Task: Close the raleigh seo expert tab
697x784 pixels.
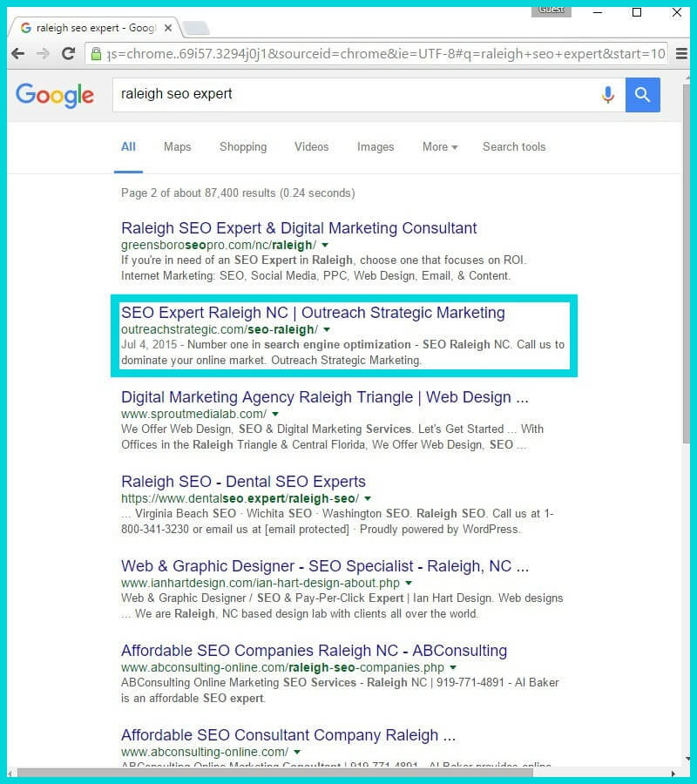Action: 168,28
